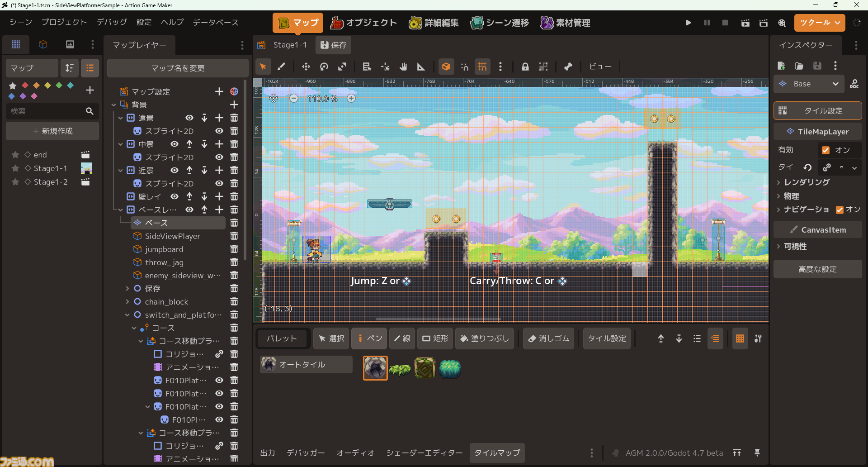Select the stone wall autotile thumbnail
The width and height of the screenshot is (868, 467).
pyautogui.click(x=375, y=368)
